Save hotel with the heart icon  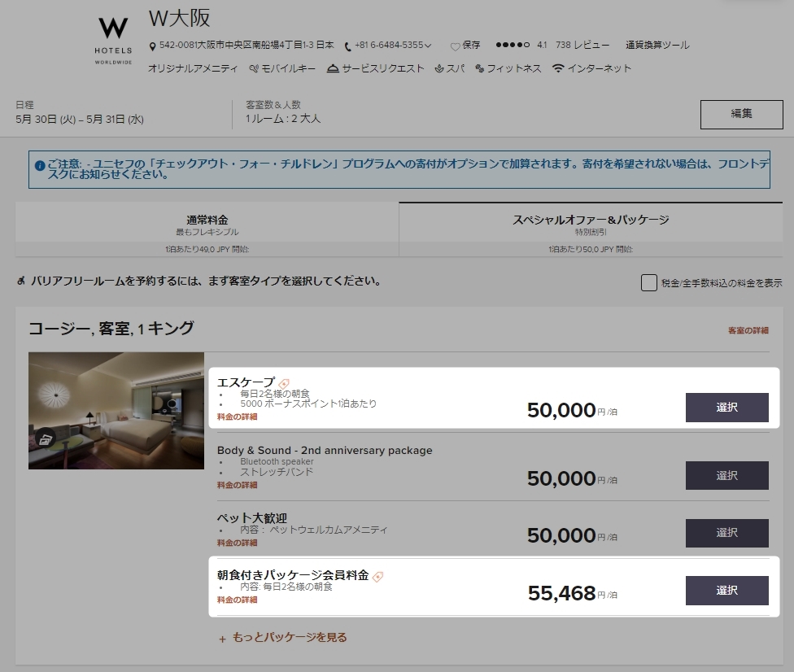pyautogui.click(x=455, y=46)
